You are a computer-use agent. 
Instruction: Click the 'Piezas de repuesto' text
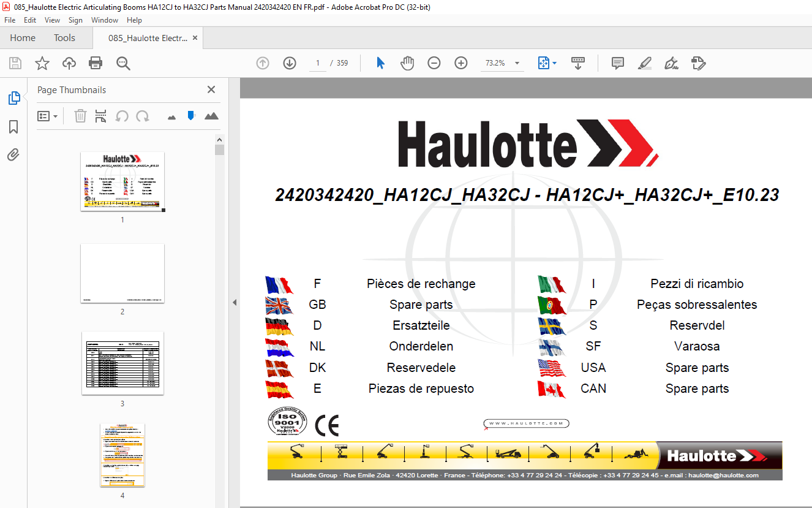point(421,389)
